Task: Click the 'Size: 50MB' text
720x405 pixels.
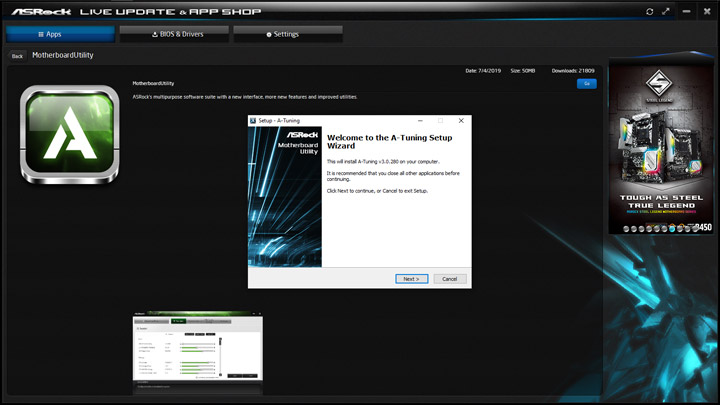Action: pos(523,71)
